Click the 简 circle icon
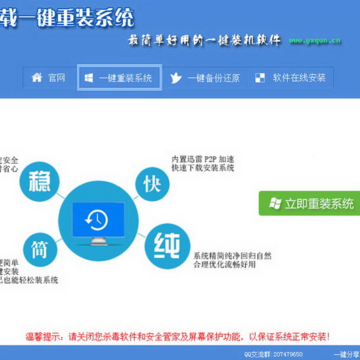This screenshot has width=360, height=360. pos(40,250)
